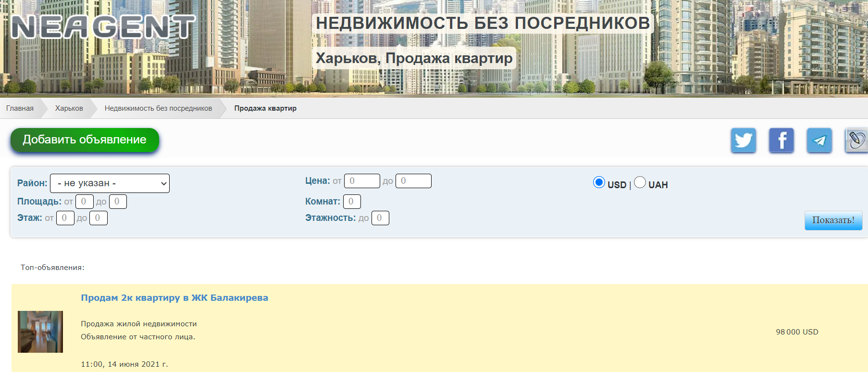Select Продажа квартир breadcrumb item
Screen dimensions: 868x372
point(265,108)
